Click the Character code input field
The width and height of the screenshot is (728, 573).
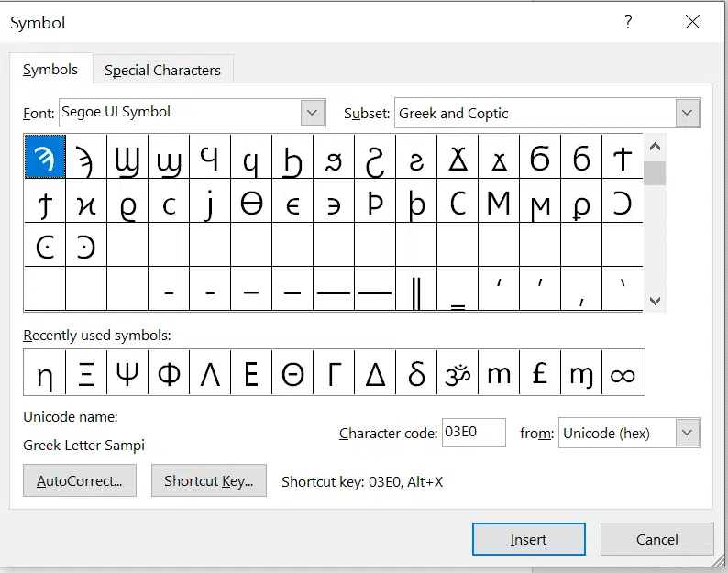[474, 433]
